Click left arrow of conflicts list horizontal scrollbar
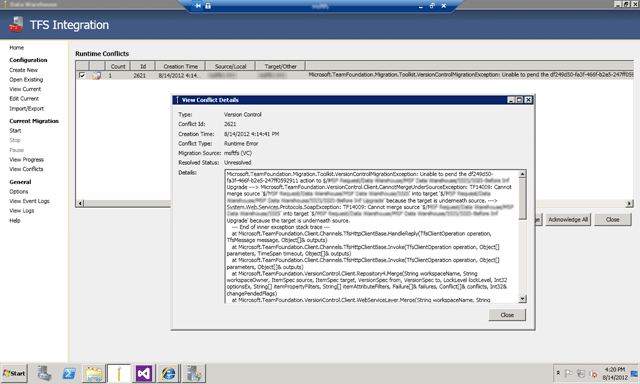The image size is (640, 384). 80,203
